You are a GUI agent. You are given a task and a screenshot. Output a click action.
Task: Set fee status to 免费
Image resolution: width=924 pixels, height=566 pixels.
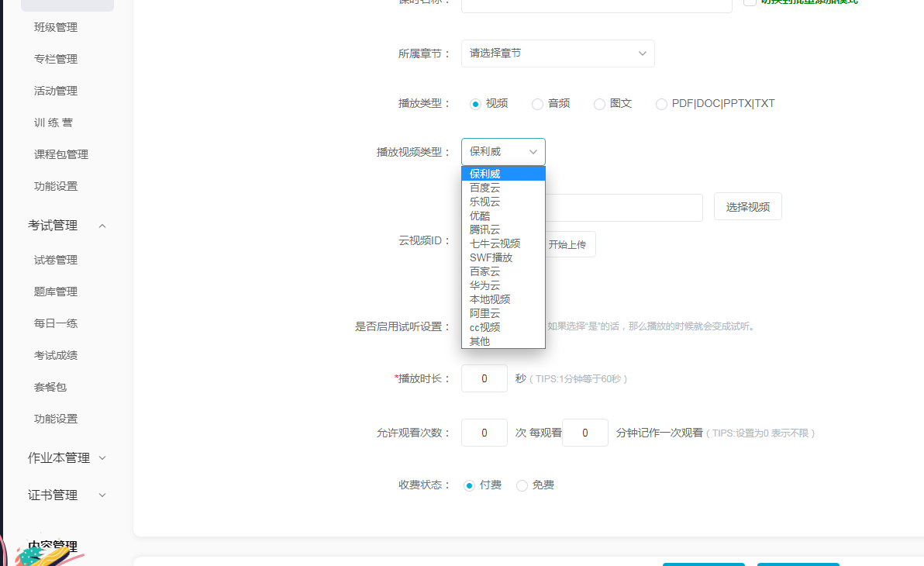click(522, 485)
